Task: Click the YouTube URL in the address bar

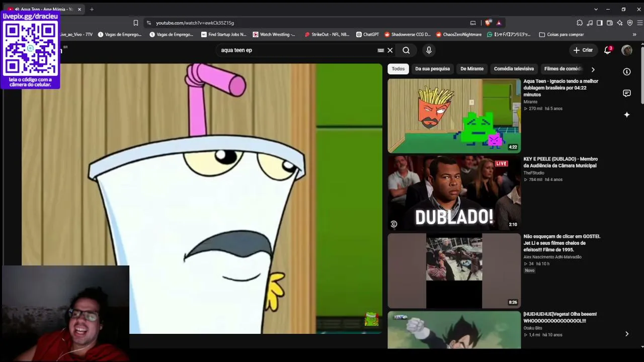Action: (195, 23)
